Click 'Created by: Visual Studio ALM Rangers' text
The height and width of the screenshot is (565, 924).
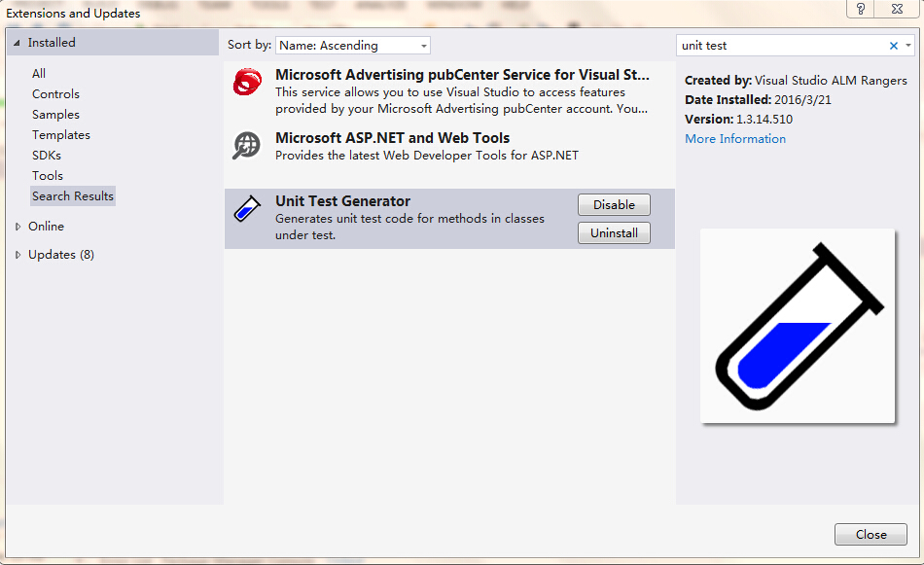pos(796,81)
